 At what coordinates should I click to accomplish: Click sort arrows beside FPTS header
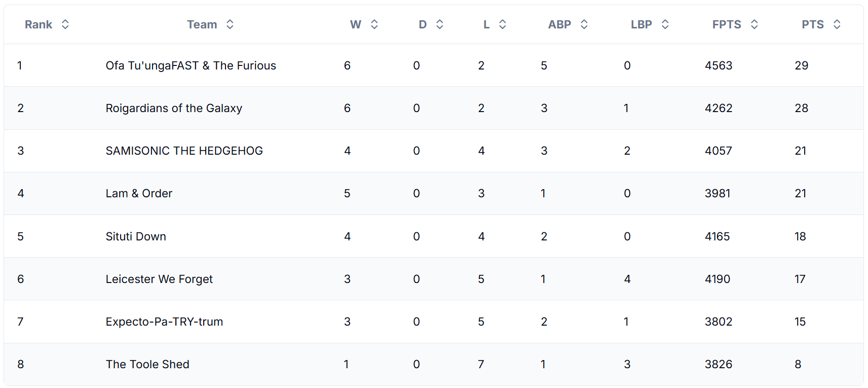pyautogui.click(x=754, y=24)
